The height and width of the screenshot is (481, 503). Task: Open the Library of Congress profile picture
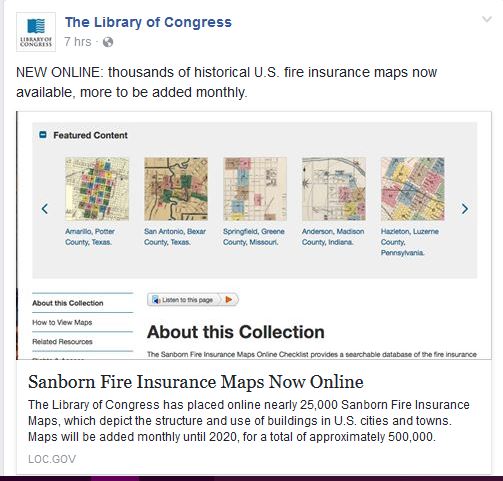click(36, 32)
